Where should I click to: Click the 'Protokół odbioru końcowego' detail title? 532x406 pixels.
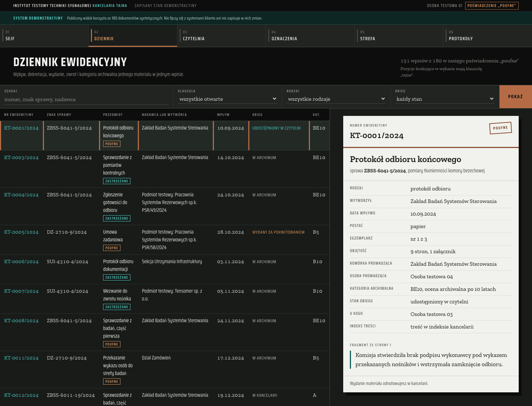click(405, 159)
